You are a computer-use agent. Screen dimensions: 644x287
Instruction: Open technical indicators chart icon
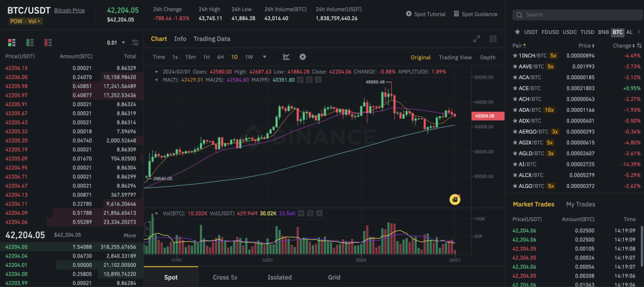pos(286,57)
